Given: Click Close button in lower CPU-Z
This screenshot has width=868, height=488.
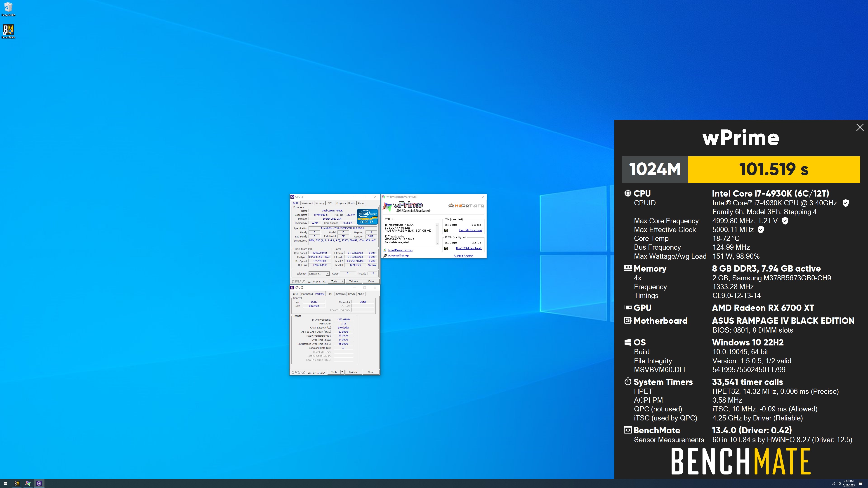Looking at the screenshot, I should [371, 372].
